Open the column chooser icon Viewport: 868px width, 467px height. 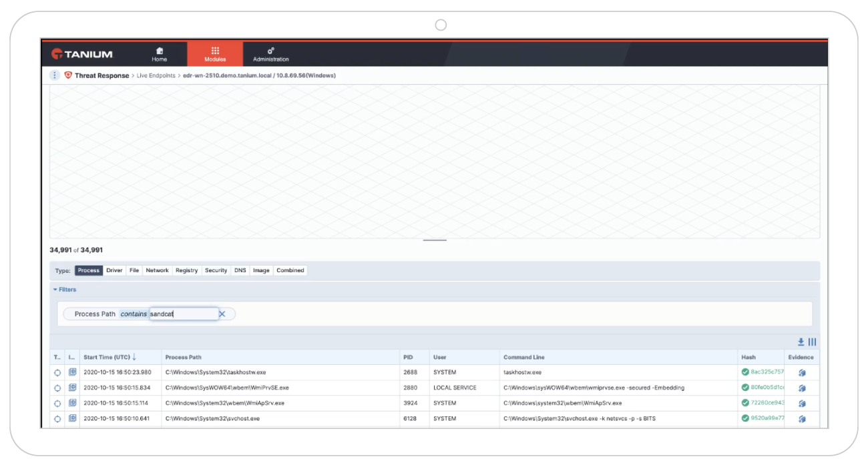[x=813, y=342]
